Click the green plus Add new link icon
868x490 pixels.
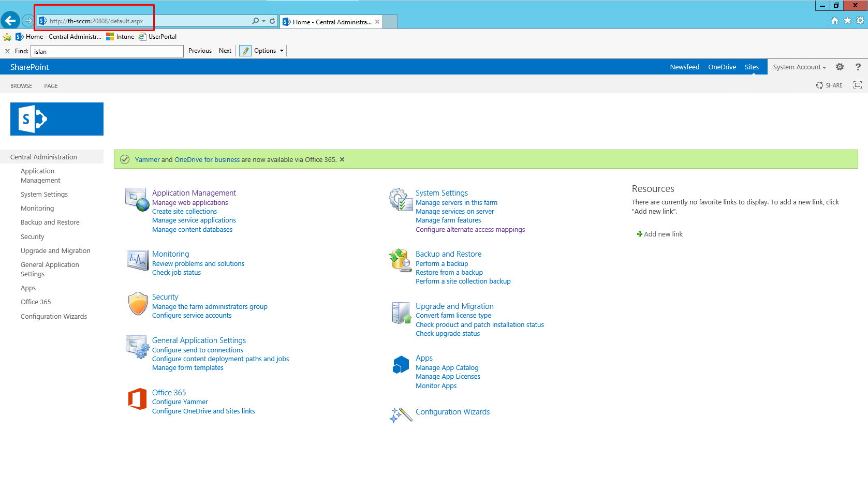(x=640, y=234)
